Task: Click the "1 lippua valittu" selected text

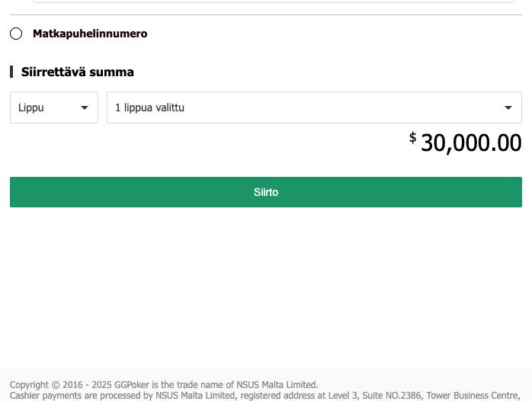Action: pos(149,107)
